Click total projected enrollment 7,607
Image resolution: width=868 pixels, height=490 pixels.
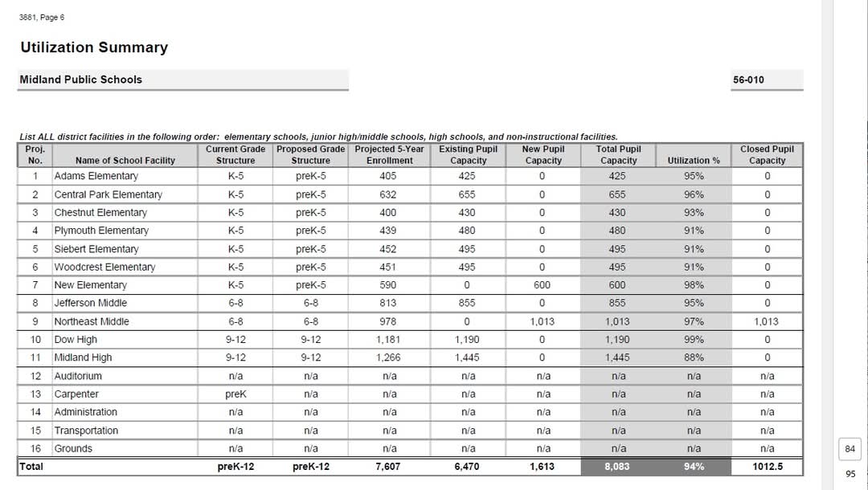[x=388, y=466]
